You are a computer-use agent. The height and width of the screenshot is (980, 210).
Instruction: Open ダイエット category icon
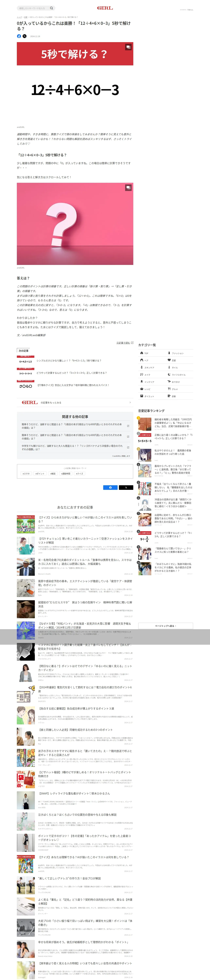141,396
